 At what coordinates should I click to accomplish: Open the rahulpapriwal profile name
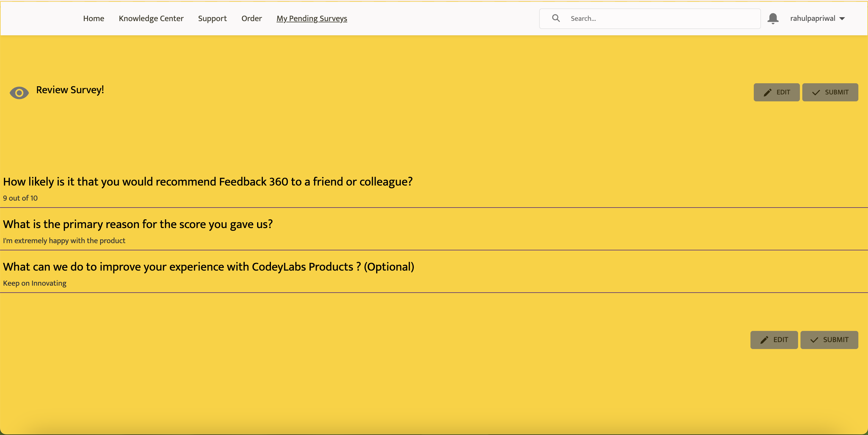pos(813,18)
